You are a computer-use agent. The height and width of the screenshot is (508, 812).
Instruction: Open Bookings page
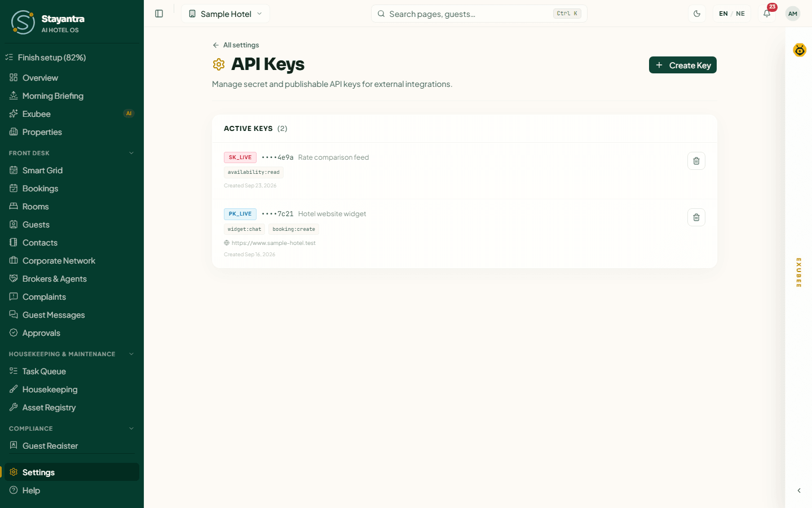(72, 189)
